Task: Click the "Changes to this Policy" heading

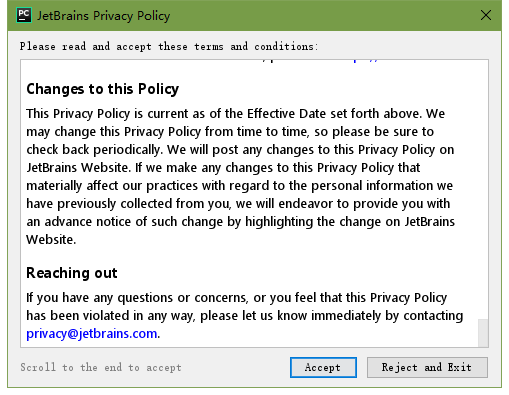Action: [103, 89]
